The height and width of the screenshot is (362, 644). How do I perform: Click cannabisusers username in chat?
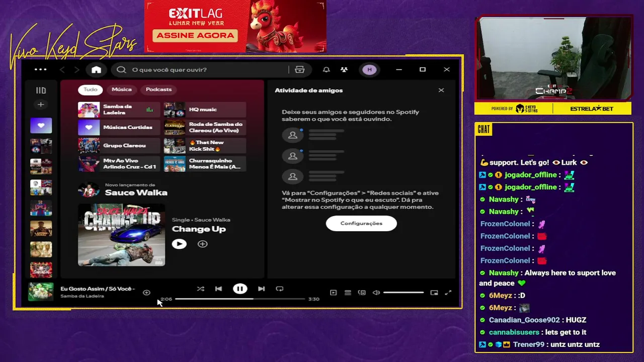[x=515, y=332]
